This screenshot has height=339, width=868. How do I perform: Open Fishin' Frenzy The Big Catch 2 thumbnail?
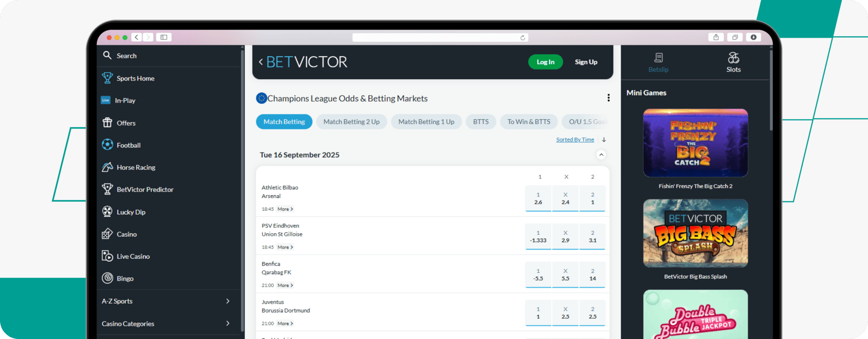[x=695, y=143]
